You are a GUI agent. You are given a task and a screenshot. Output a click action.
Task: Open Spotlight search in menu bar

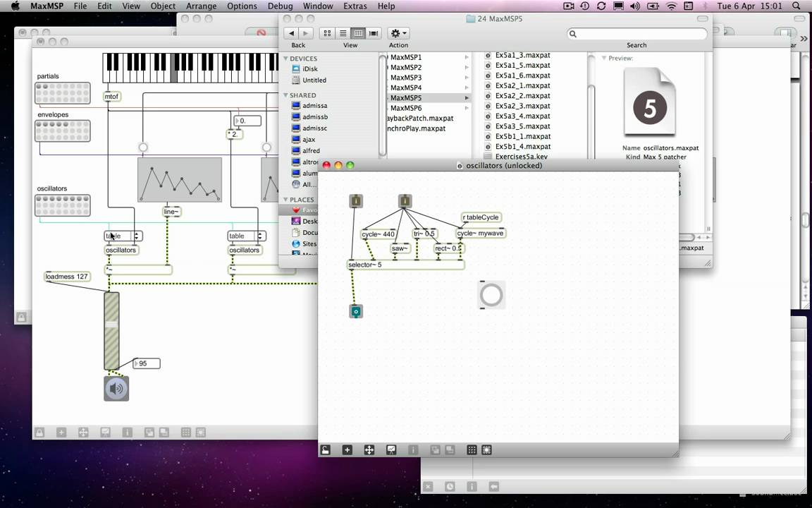click(796, 6)
